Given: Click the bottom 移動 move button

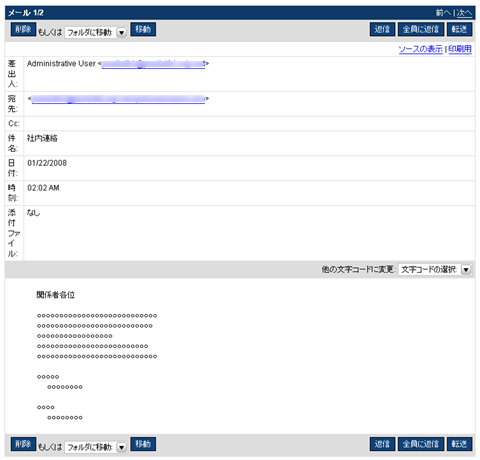Looking at the screenshot, I should click(143, 444).
